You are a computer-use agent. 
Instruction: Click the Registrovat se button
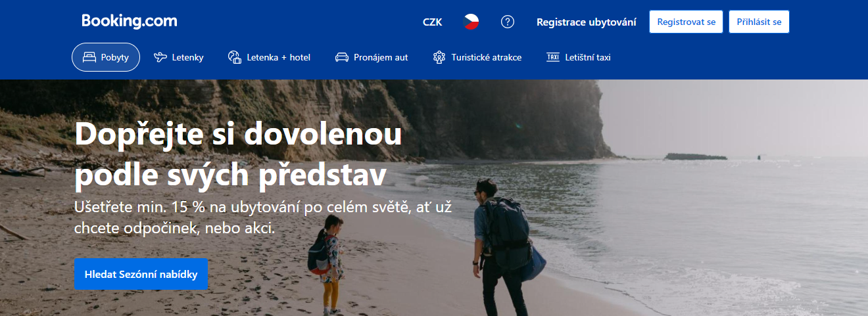(687, 22)
